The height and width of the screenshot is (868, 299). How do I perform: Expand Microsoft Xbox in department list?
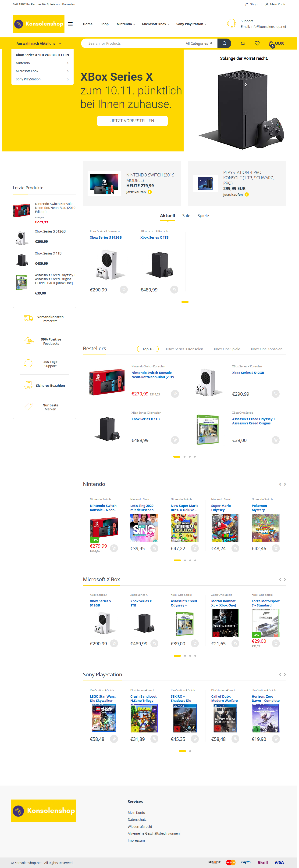click(43, 71)
